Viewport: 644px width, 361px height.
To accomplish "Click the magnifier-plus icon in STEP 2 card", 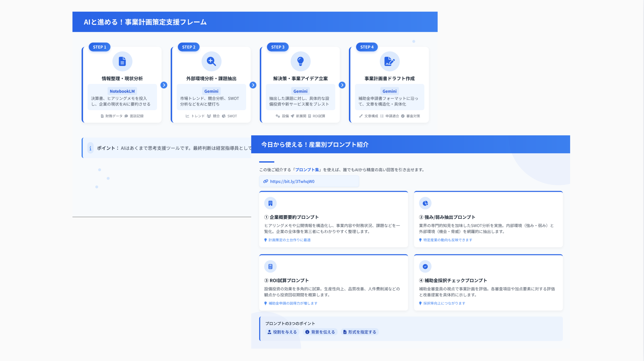I will click(x=211, y=61).
